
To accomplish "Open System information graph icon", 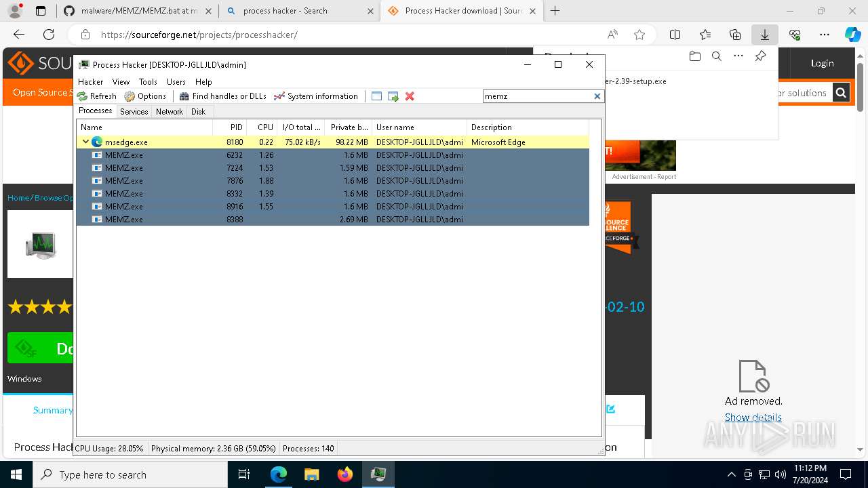I will (x=315, y=96).
